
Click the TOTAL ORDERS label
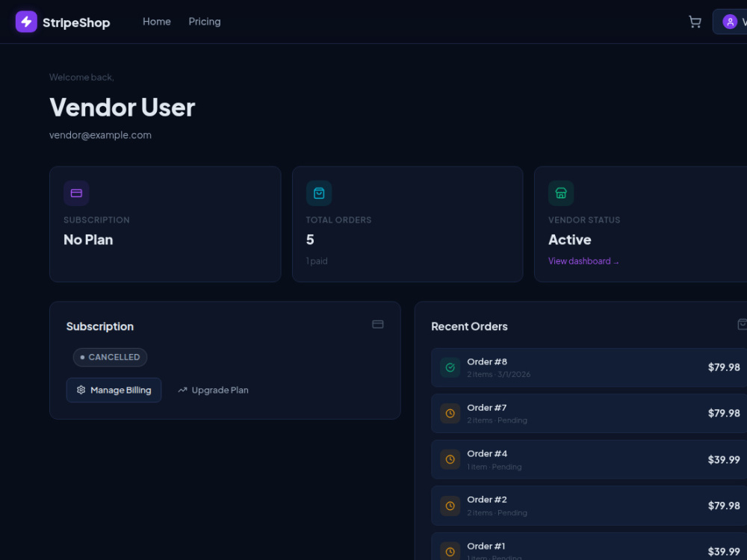338,220
